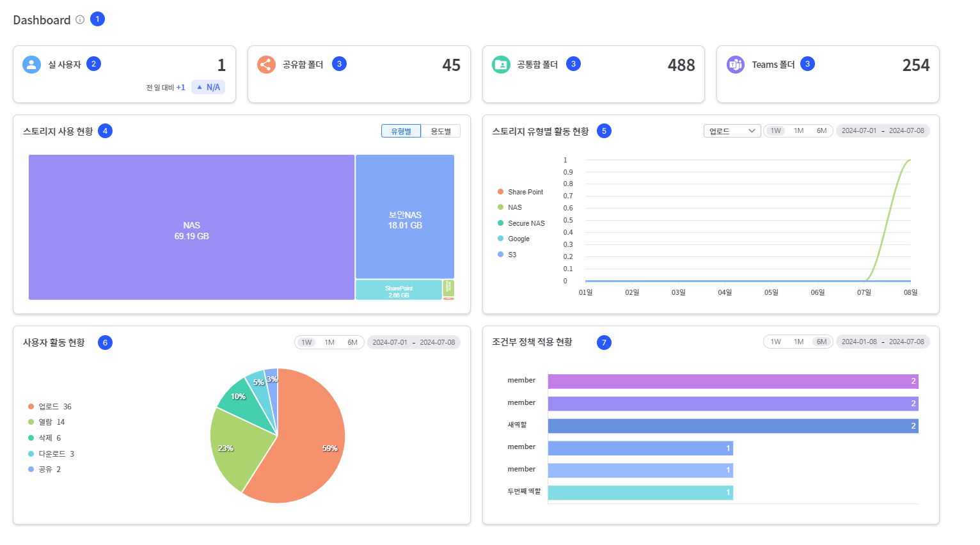Select 6M in 조건부 정책 적용 현황
Image resolution: width=980 pixels, height=545 pixels.
pos(821,342)
